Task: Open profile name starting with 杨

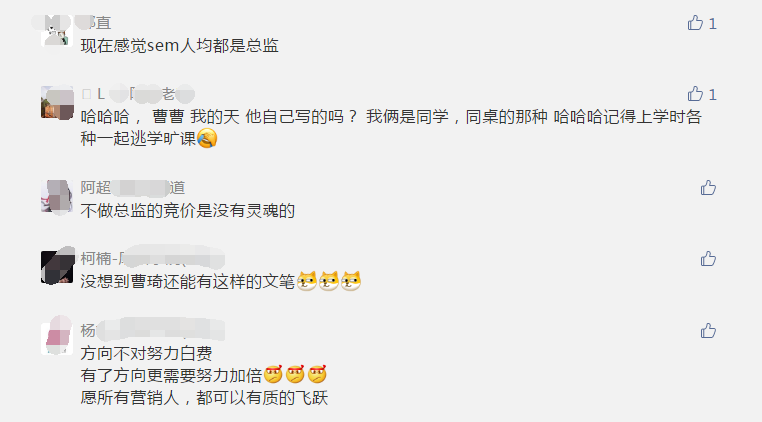Action: (x=152, y=331)
